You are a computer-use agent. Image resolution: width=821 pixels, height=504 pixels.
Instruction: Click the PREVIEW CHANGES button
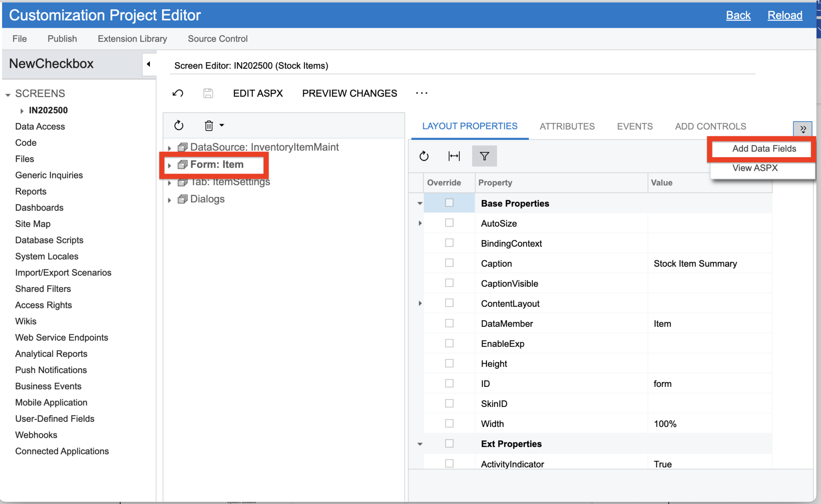349,93
